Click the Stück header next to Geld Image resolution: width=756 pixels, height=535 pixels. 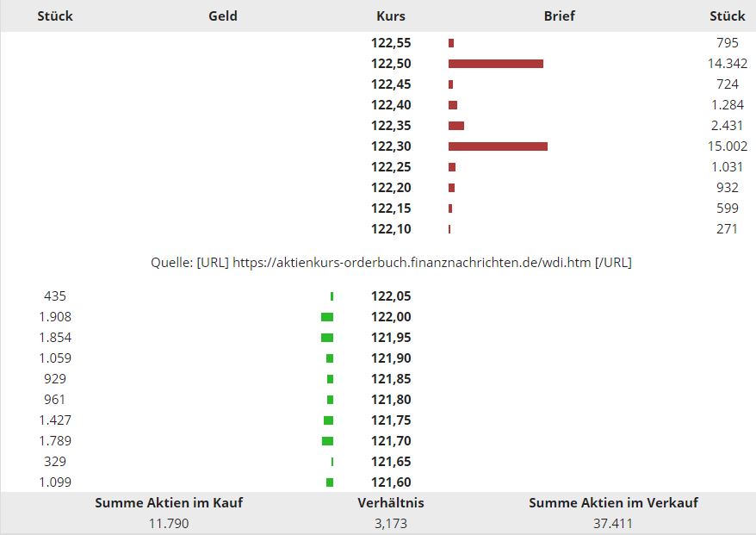[55, 16]
